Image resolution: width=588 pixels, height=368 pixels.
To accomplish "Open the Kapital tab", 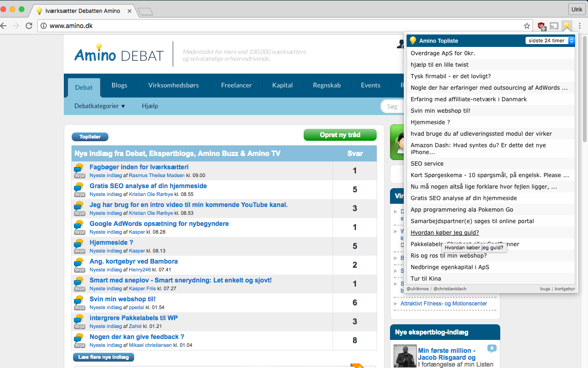I will point(283,85).
